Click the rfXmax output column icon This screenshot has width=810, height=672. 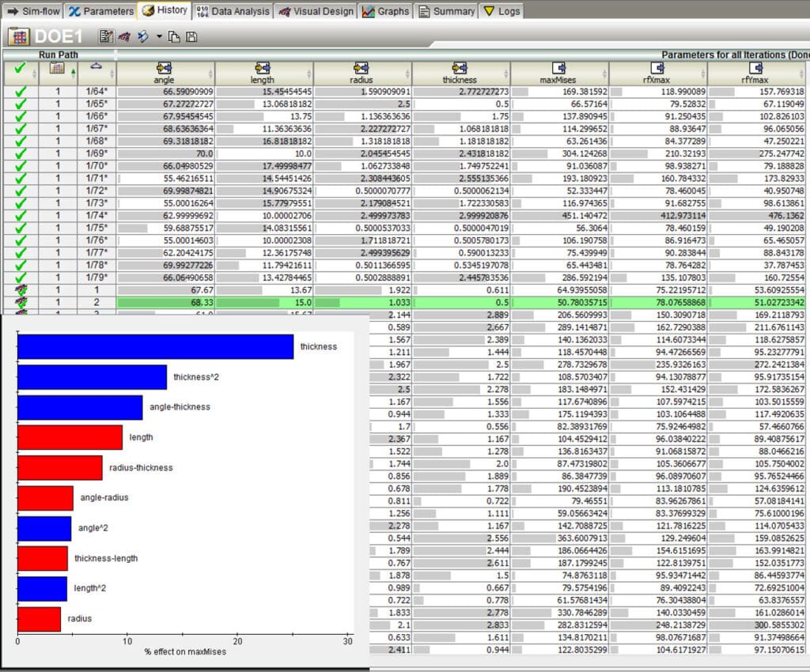[657, 68]
